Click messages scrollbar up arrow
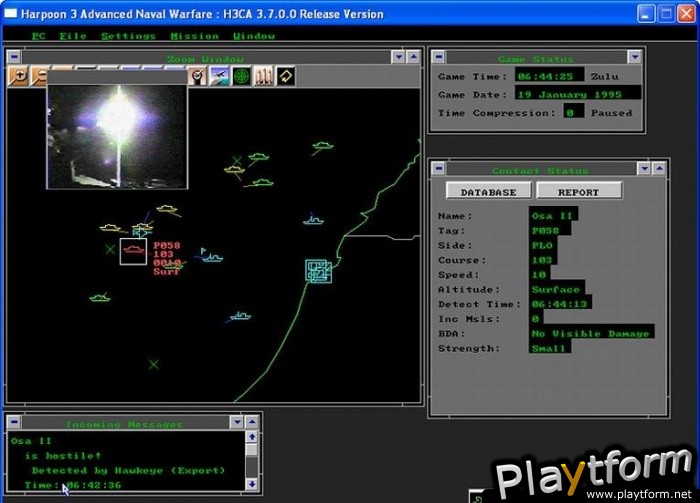This screenshot has height=503, width=700. [x=252, y=437]
